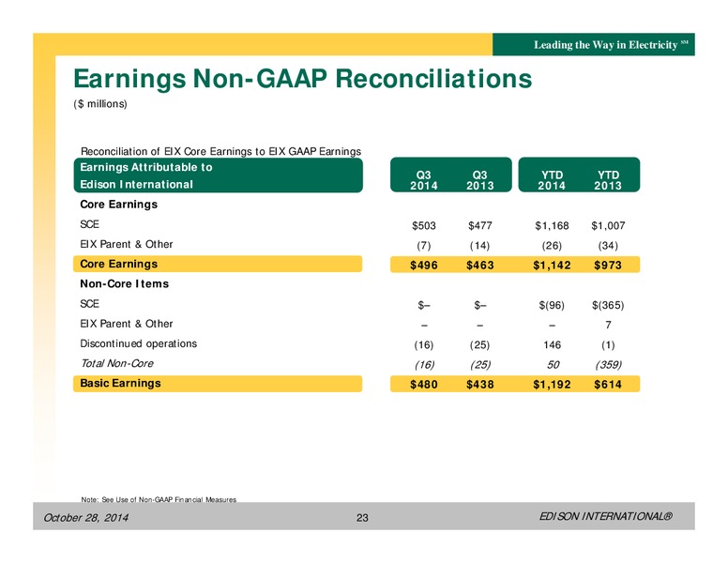The image size is (728, 563).
Task: Click the 'Non-Core Items' section heading
Action: pos(125,283)
